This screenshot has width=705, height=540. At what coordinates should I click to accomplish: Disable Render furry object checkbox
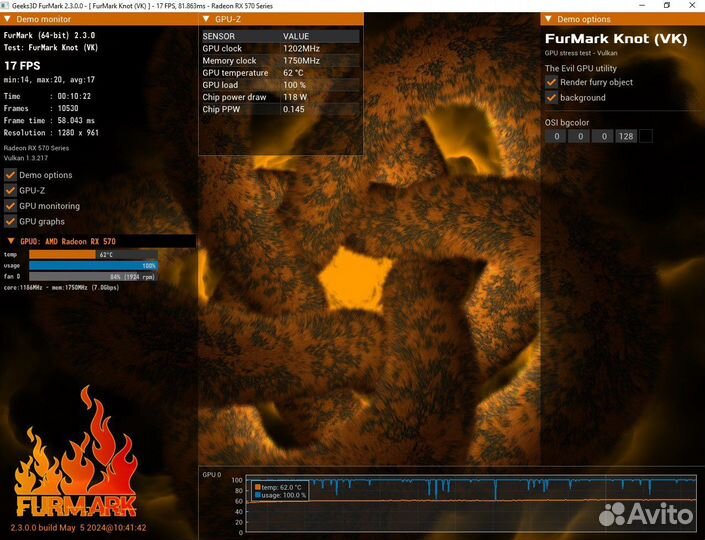551,82
